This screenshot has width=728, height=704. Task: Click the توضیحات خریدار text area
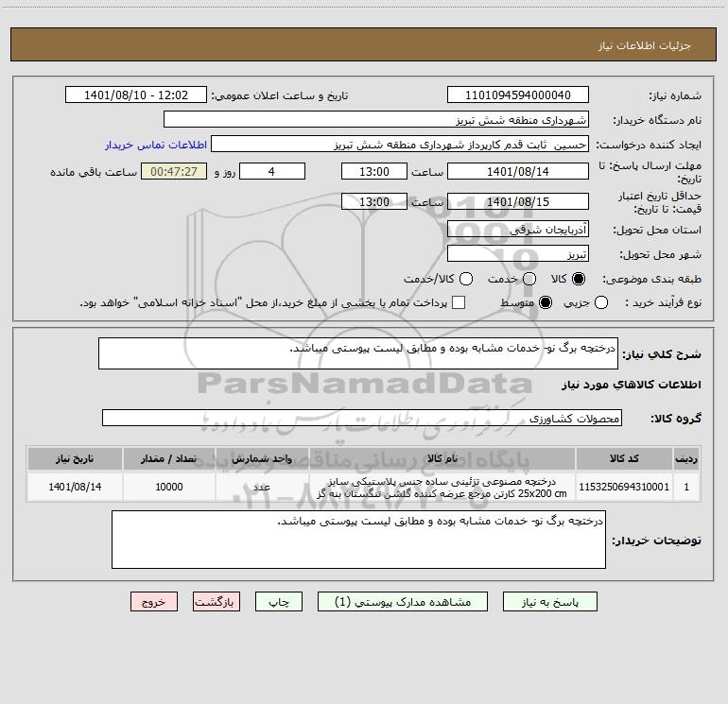(358, 540)
